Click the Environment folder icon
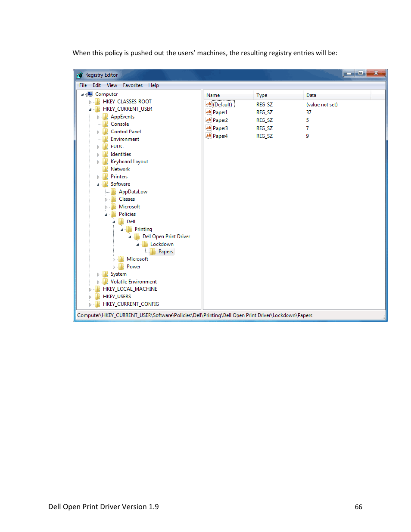411x532 pixels. click(x=105, y=139)
